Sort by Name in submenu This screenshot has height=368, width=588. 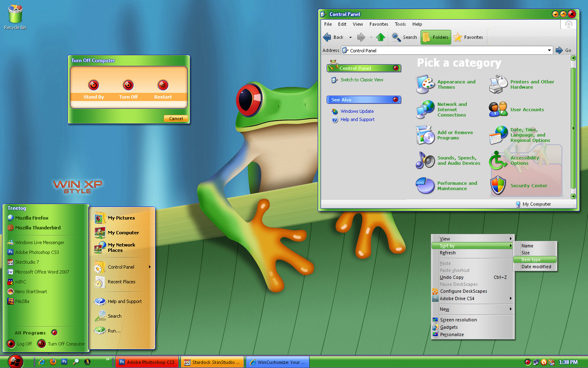535,246
